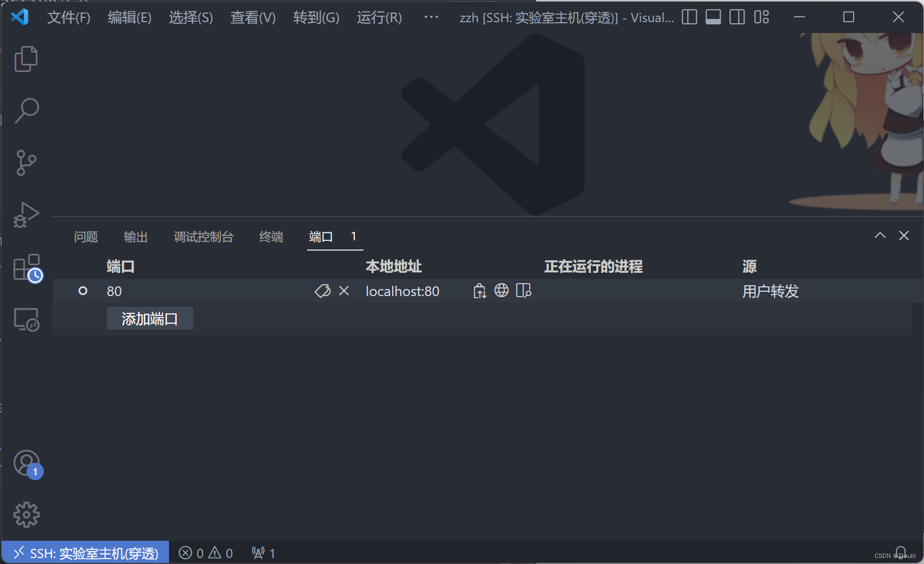Click the localhost:80 address
The height and width of the screenshot is (564, 924).
click(x=402, y=291)
